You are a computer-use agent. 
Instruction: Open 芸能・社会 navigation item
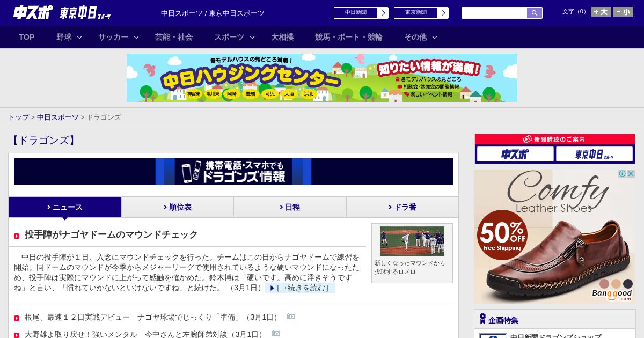click(174, 37)
